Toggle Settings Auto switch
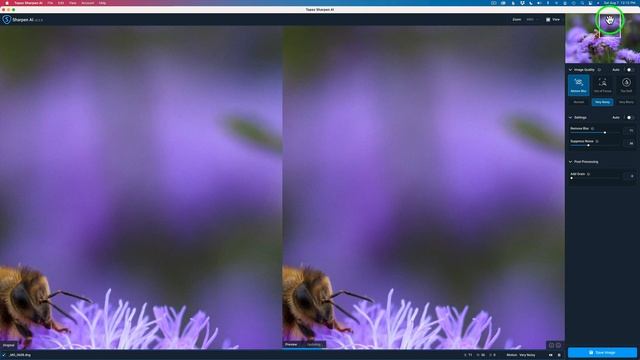Image resolution: width=640 pixels, height=360 pixels. tap(628, 118)
